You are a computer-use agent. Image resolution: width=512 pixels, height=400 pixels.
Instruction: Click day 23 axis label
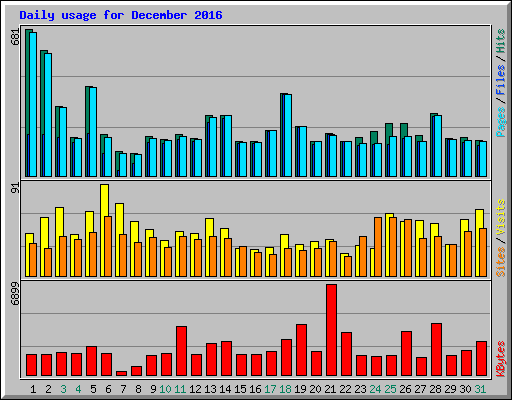pos(360,389)
